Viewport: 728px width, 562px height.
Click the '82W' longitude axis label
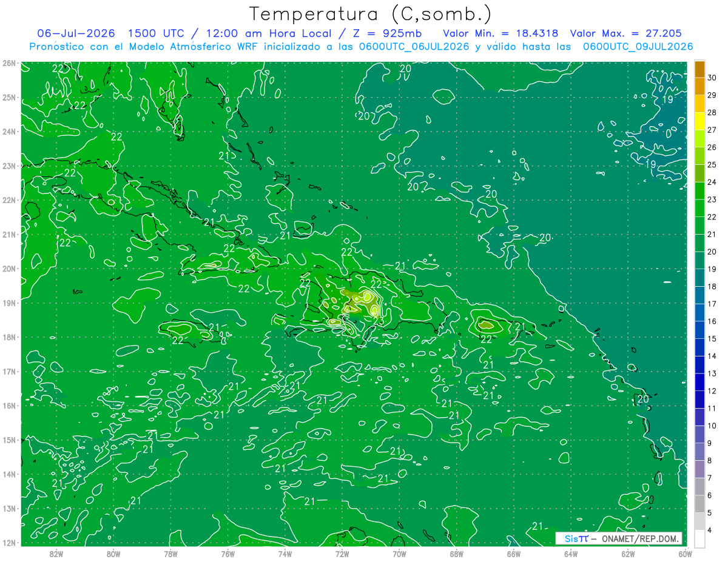tap(56, 554)
